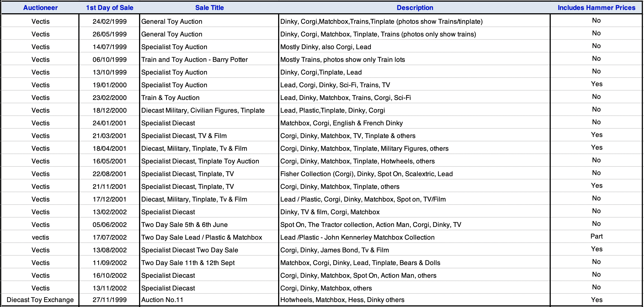This screenshot has width=644, height=307.
Task: Click the Description column header
Action: click(x=415, y=8)
